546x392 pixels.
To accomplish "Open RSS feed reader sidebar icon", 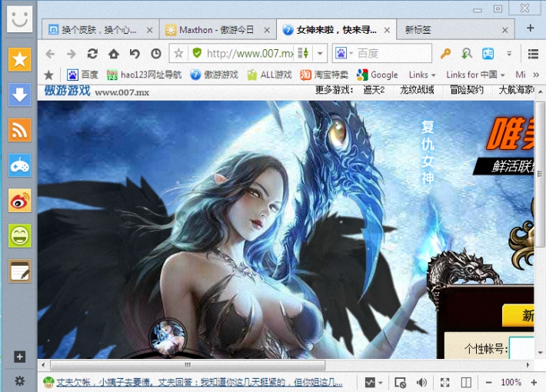I will pos(19,130).
